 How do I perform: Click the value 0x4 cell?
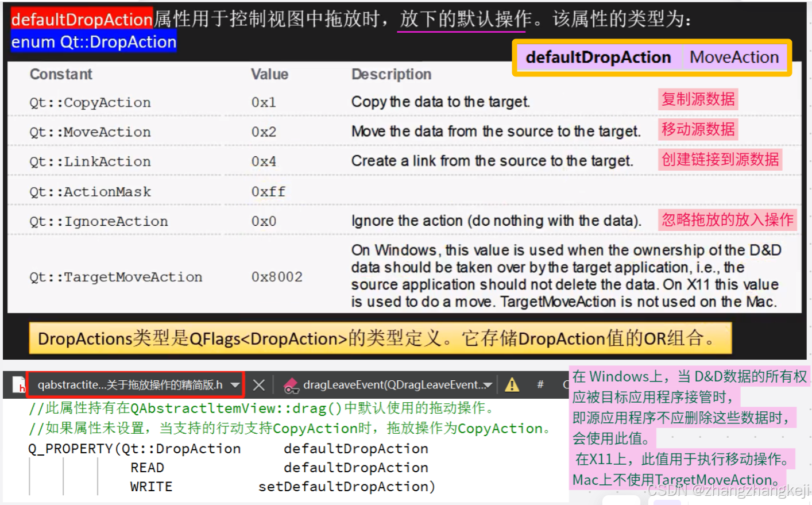(x=264, y=161)
